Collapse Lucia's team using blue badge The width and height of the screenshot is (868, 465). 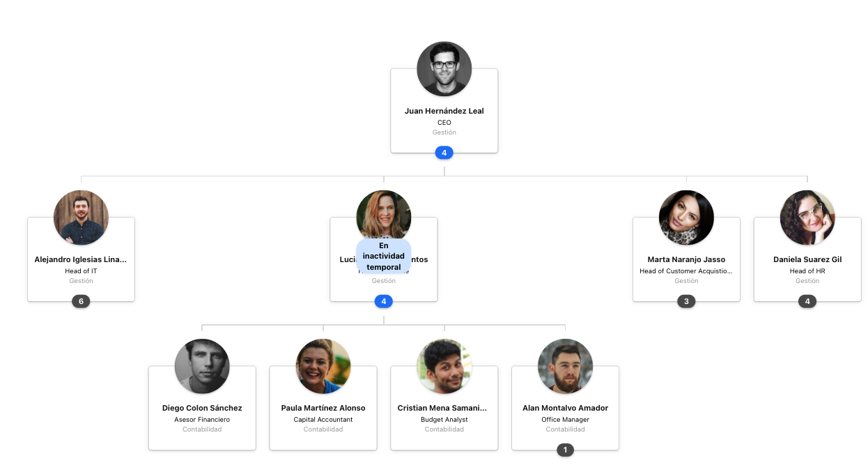pyautogui.click(x=383, y=301)
